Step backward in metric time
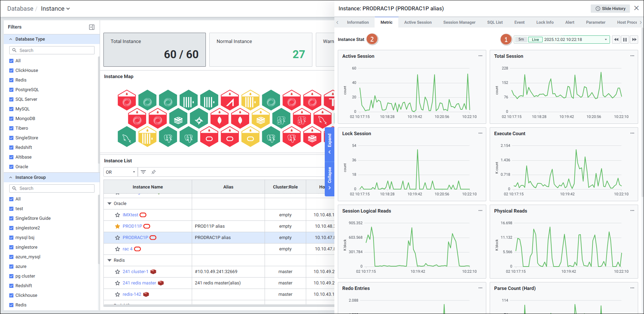 pos(616,40)
